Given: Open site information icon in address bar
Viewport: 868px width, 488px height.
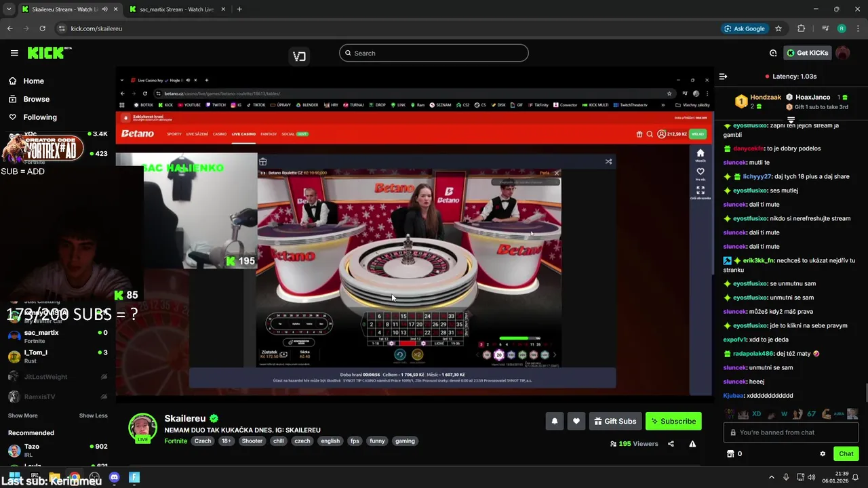Looking at the screenshot, I should (x=62, y=28).
